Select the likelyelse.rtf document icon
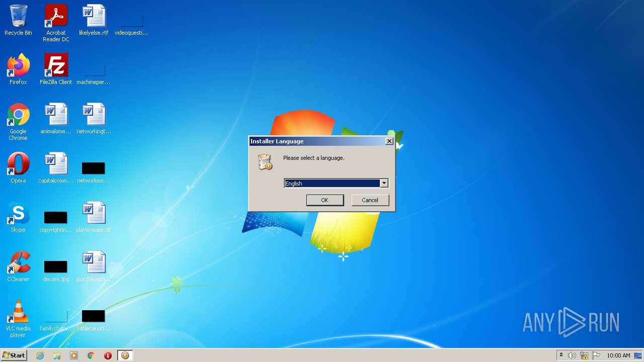 click(x=94, y=21)
